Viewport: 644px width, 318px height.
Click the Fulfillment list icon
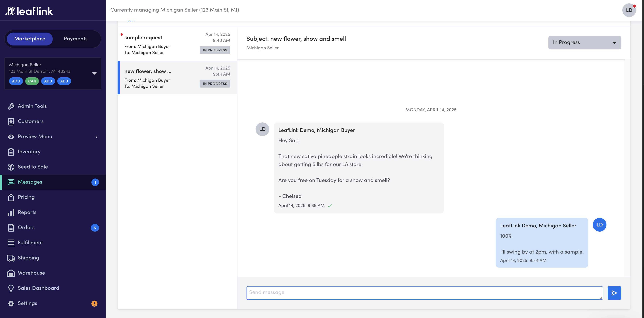[11, 243]
